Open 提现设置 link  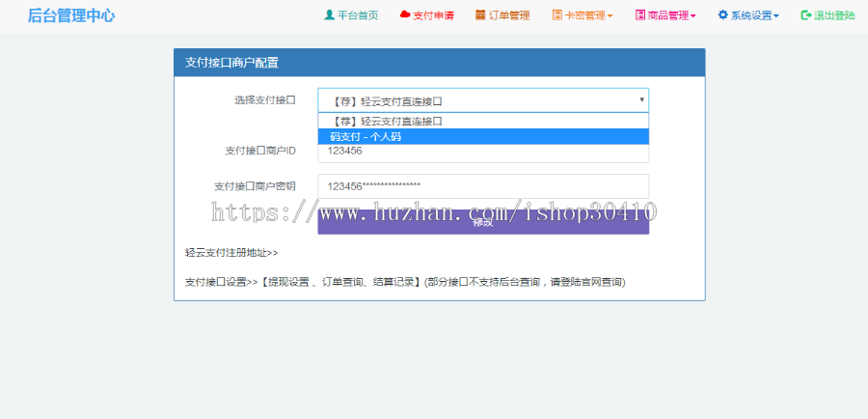point(287,282)
